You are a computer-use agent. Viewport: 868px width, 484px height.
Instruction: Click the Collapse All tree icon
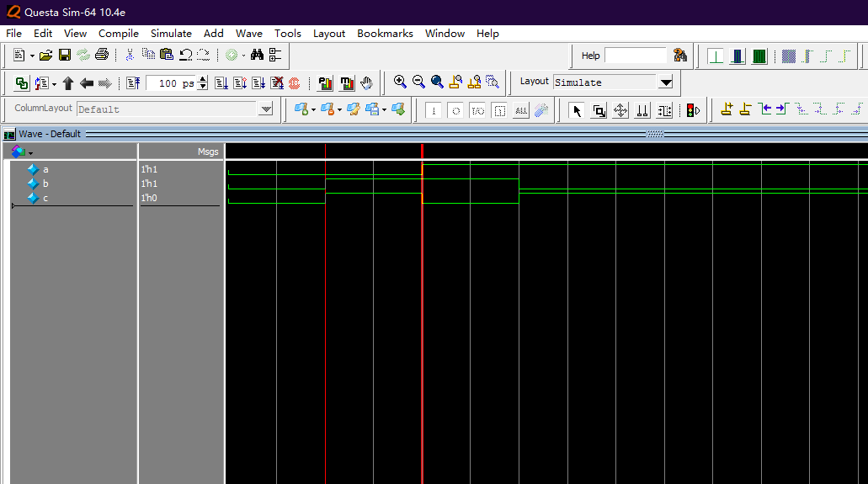click(x=275, y=54)
